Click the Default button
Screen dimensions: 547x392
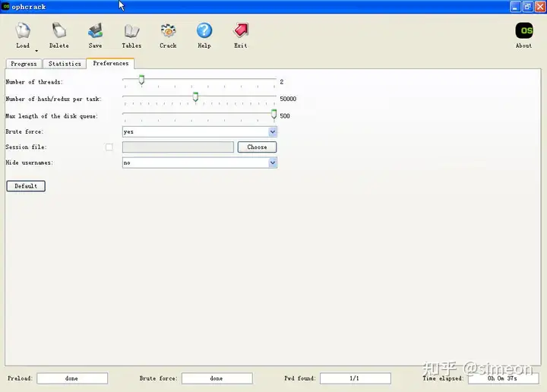pyautogui.click(x=26, y=186)
